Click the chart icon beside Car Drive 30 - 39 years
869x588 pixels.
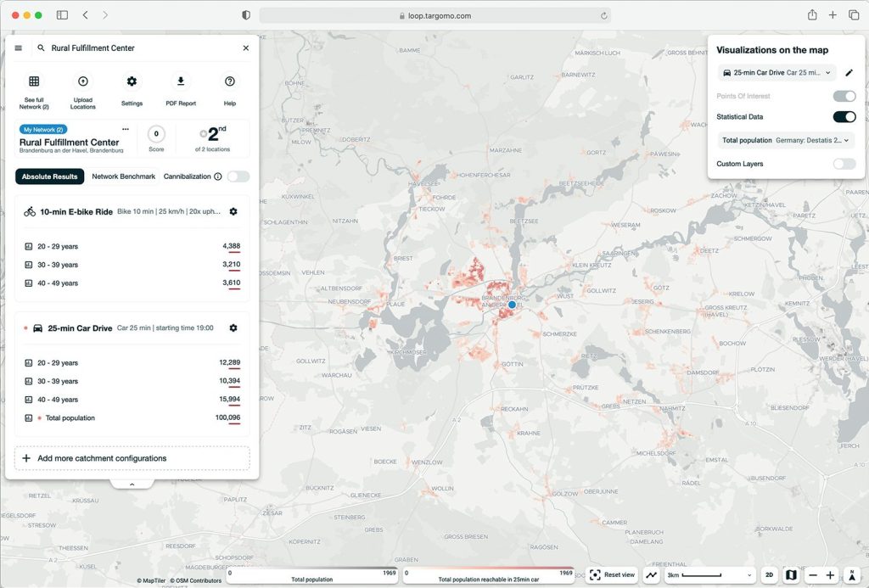[29, 381]
